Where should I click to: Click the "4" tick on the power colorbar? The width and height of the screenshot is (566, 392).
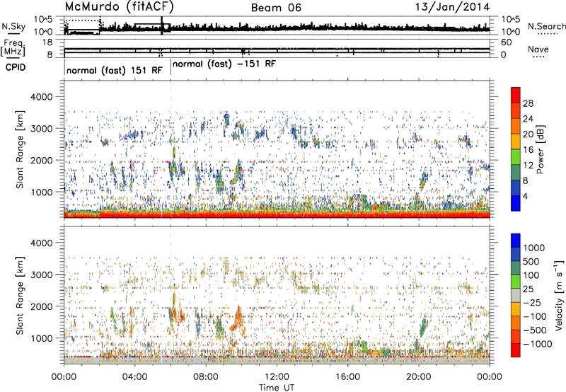pyautogui.click(x=525, y=197)
